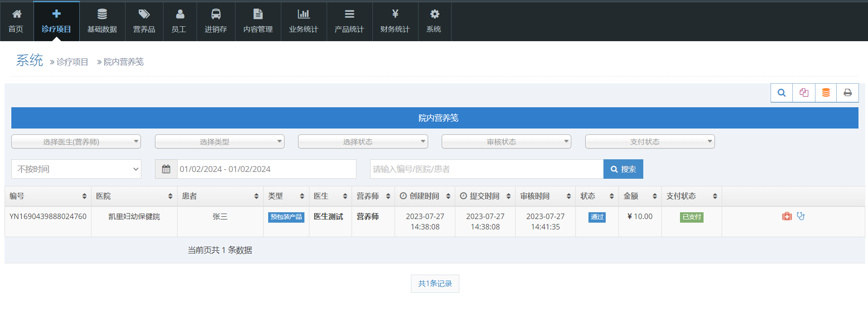Open the 不按时间 select box

tap(76, 169)
